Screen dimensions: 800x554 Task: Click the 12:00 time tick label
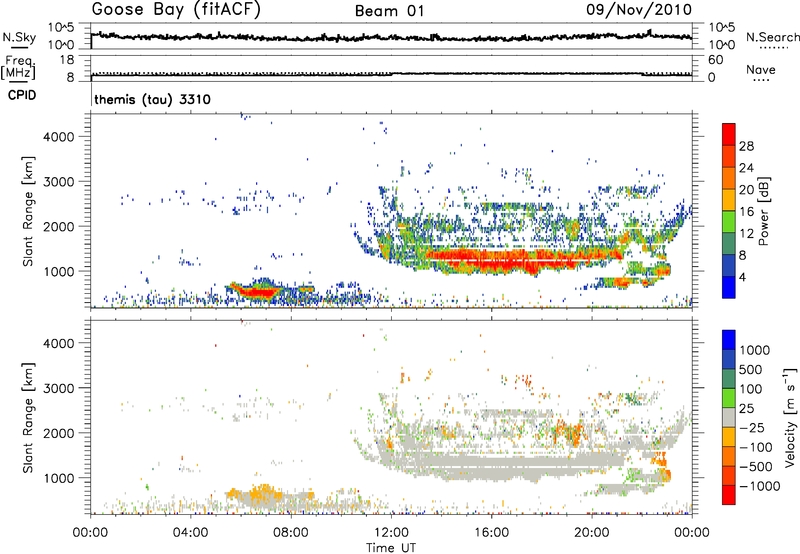click(391, 533)
